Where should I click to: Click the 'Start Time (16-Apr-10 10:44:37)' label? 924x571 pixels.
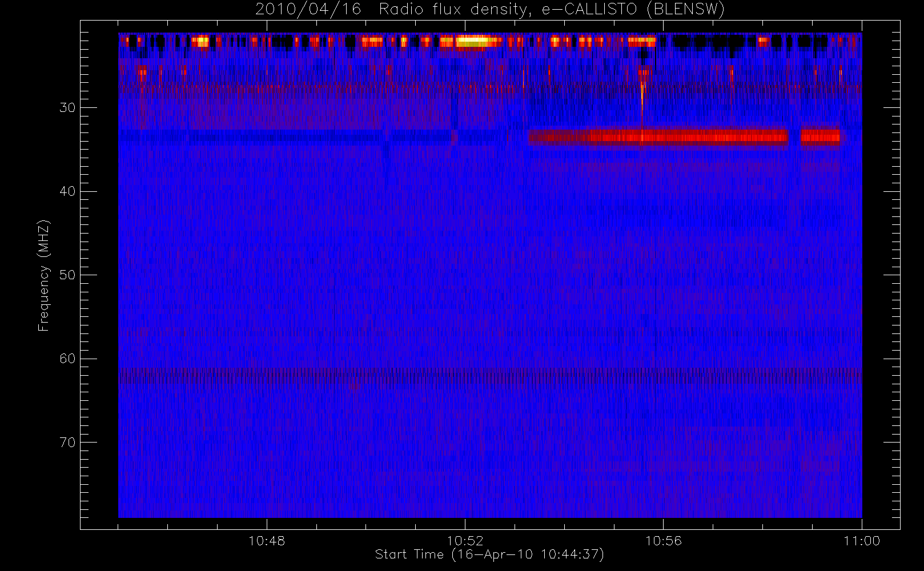489,554
